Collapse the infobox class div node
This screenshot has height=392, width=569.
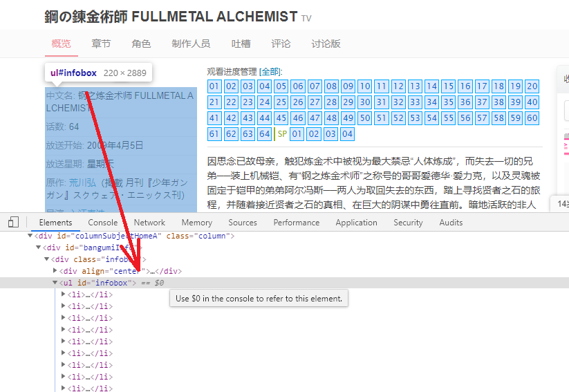47,259
